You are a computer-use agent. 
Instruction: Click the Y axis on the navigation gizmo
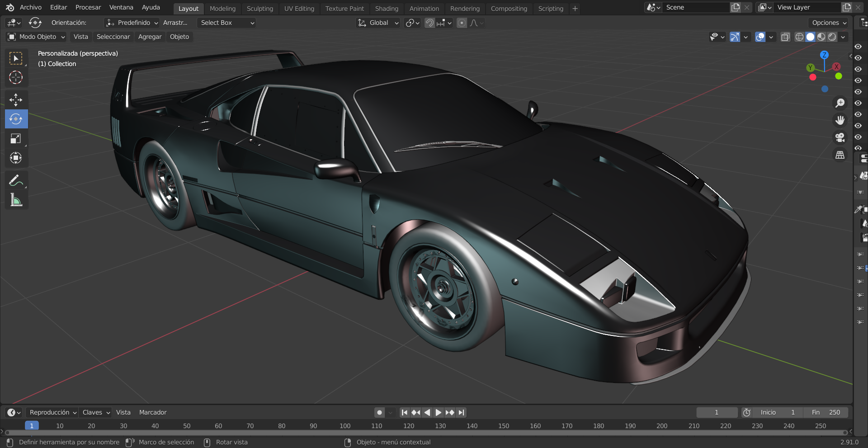810,68
